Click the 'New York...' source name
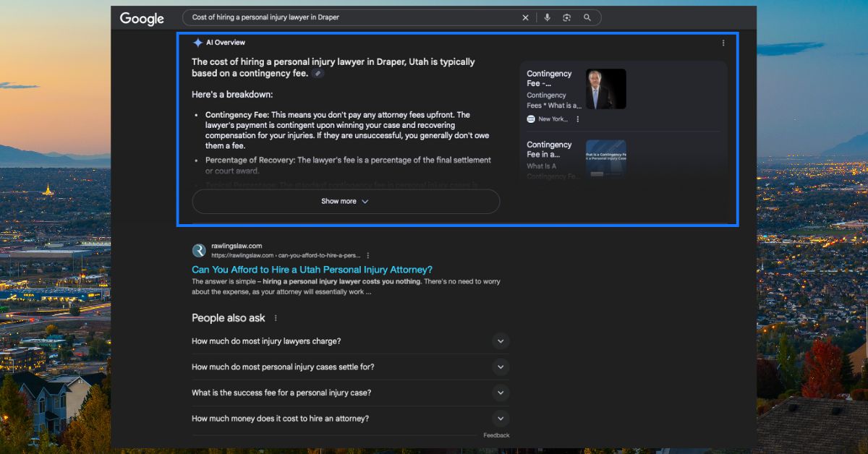The height and width of the screenshot is (454, 868). tap(553, 119)
